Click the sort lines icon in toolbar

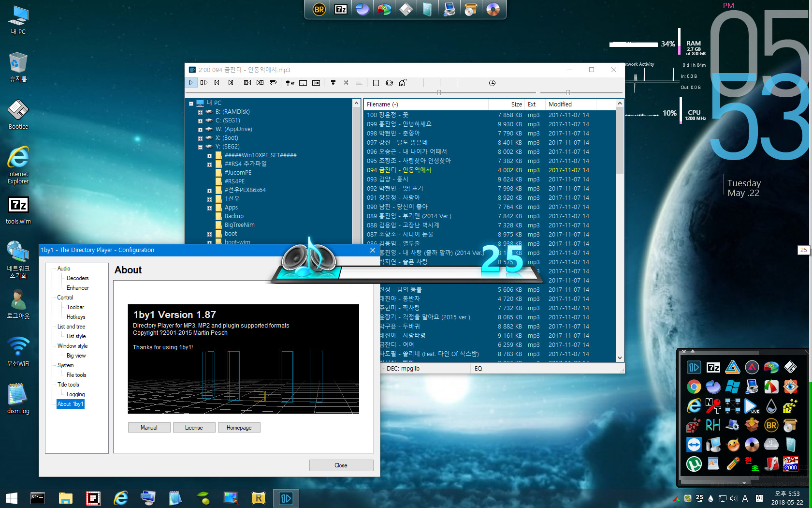(359, 83)
